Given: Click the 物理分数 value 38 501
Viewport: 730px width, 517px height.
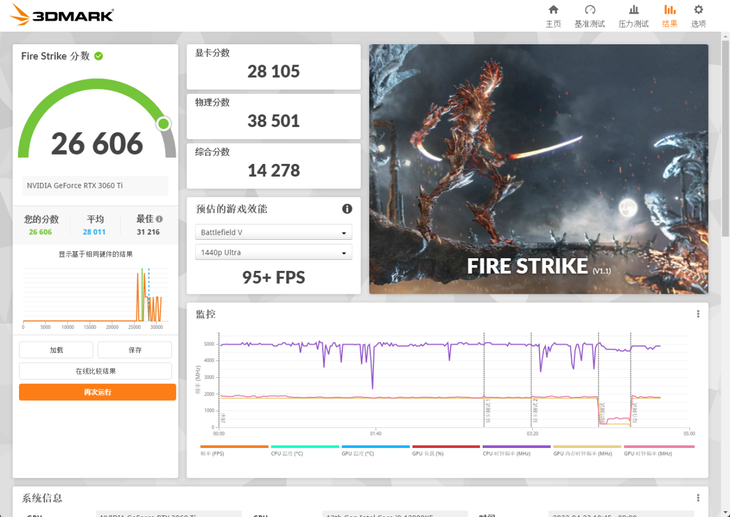Looking at the screenshot, I should tap(273, 121).
